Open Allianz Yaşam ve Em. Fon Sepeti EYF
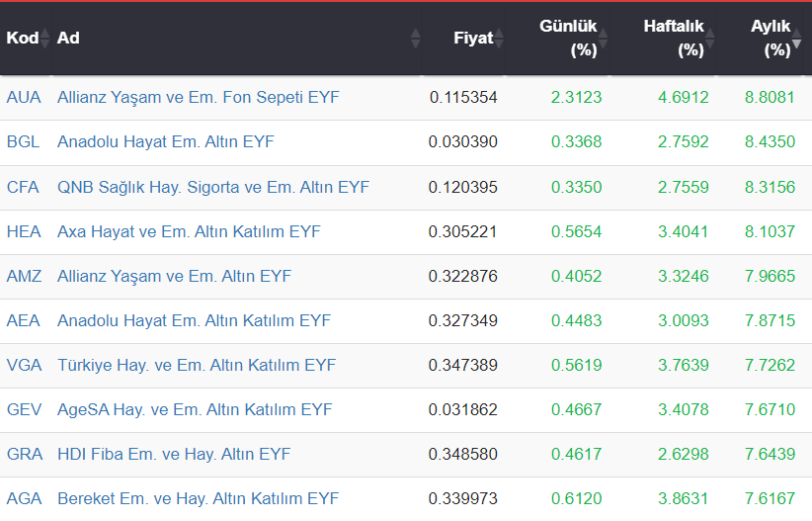The height and width of the screenshot is (521, 812). [x=199, y=98]
